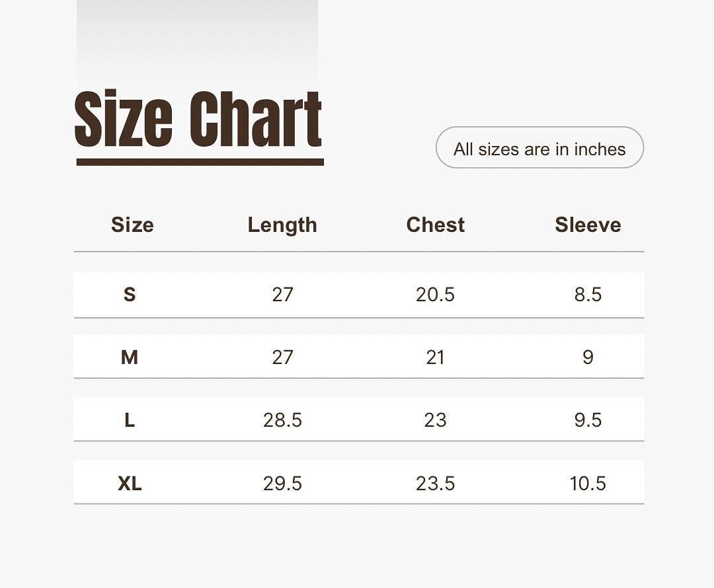The height and width of the screenshot is (588, 714).
Task: Click the large length value 28.5
Action: click(282, 420)
